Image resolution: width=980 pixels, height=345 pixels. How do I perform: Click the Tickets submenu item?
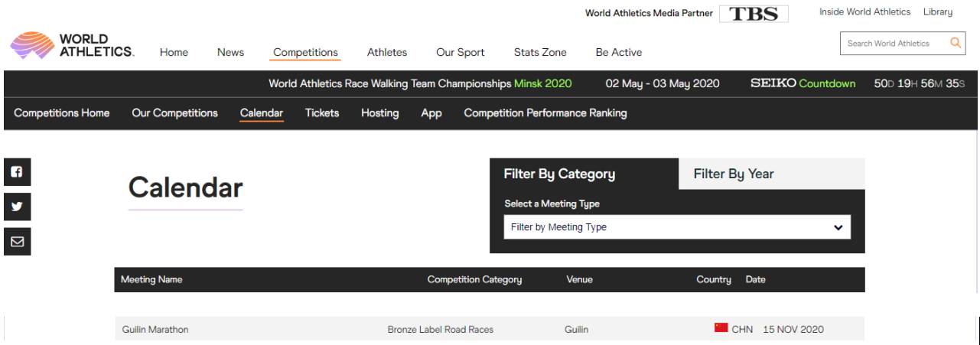click(322, 113)
